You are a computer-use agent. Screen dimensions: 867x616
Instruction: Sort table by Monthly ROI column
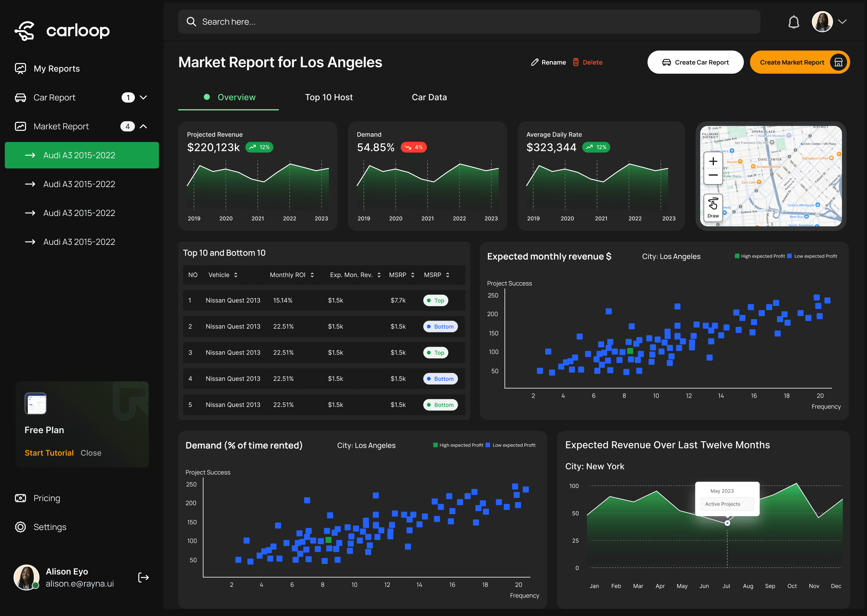pyautogui.click(x=312, y=275)
